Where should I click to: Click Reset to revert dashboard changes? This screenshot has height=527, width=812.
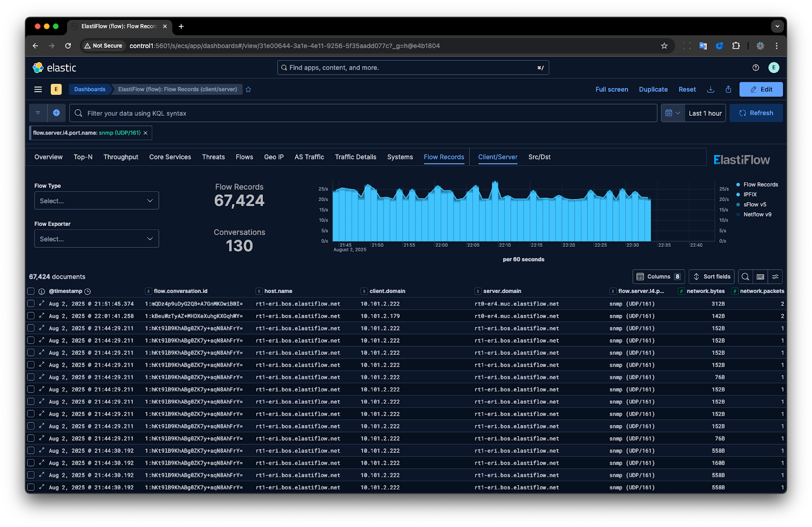tap(687, 89)
